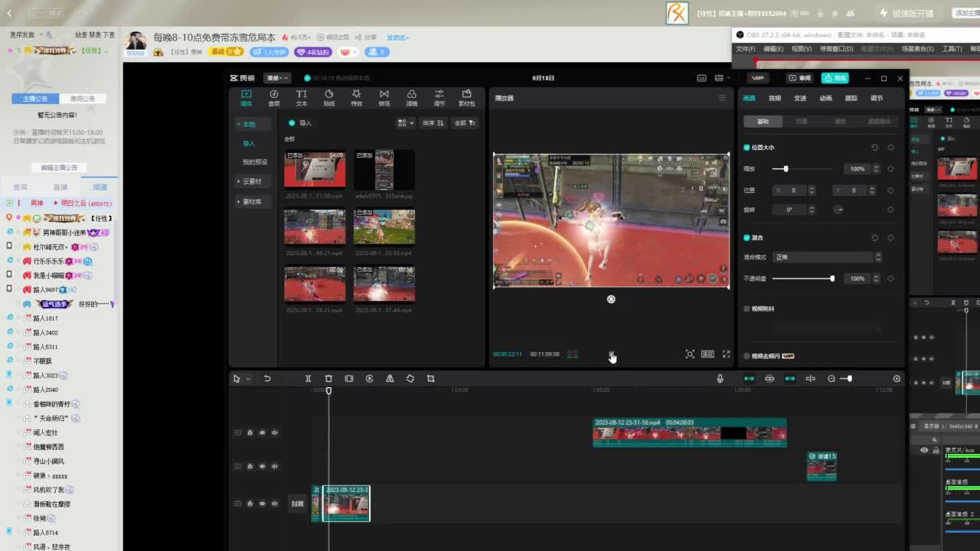Select the 基础 basic sub-tab
Screen dimensions: 980x551
763,121
